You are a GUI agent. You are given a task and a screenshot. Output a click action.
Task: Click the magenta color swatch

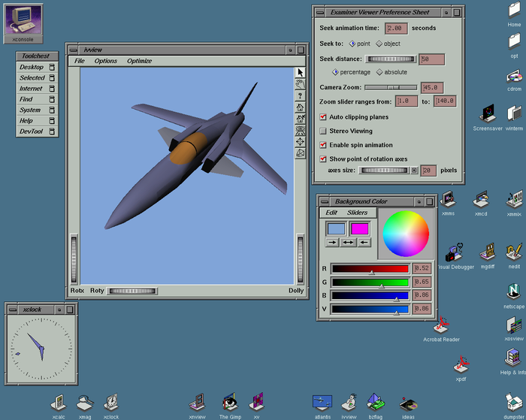pyautogui.click(x=360, y=228)
